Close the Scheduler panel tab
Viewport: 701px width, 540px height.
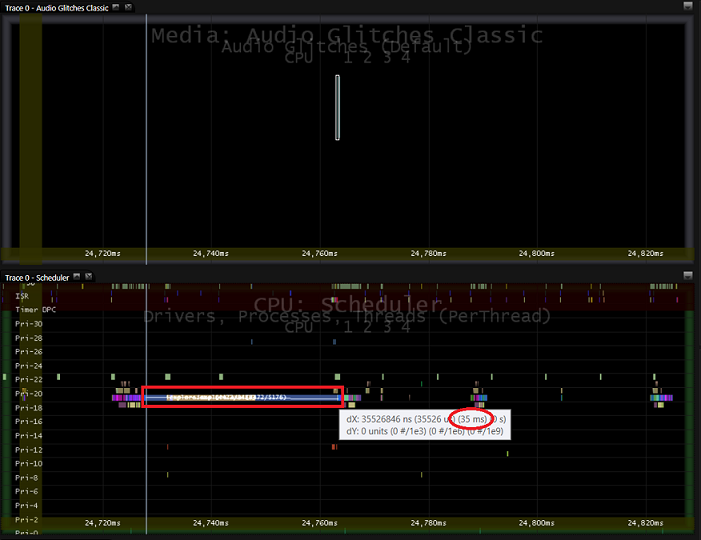(89, 277)
